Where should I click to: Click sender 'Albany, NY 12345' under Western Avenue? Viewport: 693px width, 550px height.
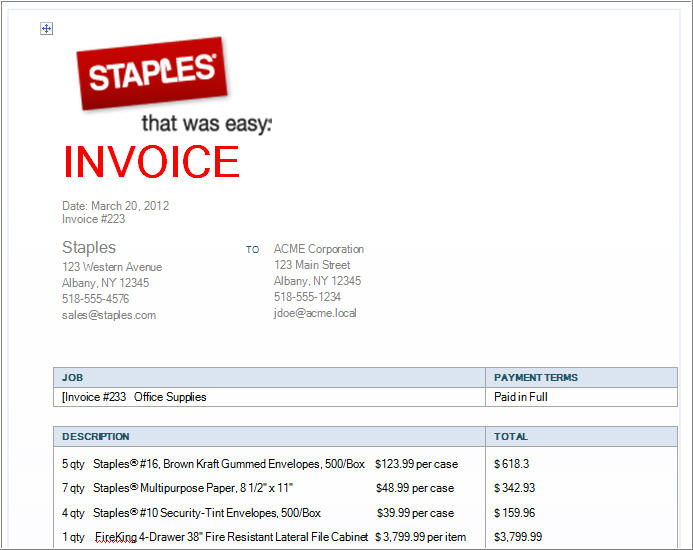coord(105,283)
